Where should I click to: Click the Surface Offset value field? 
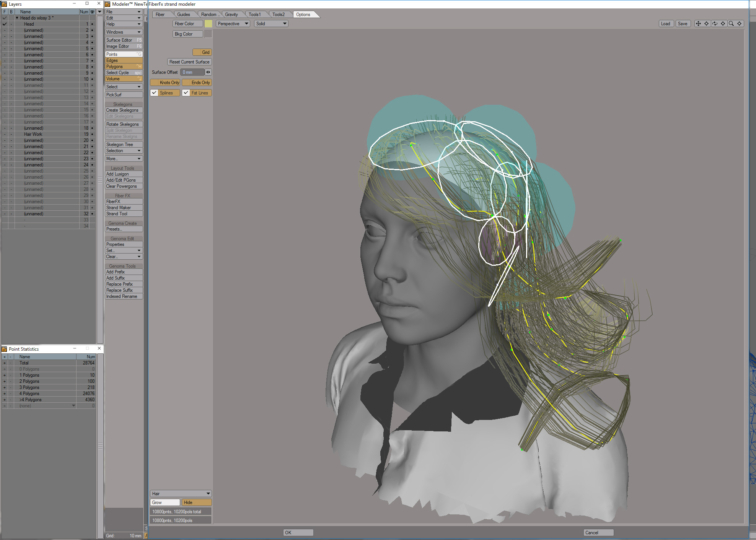tap(192, 72)
